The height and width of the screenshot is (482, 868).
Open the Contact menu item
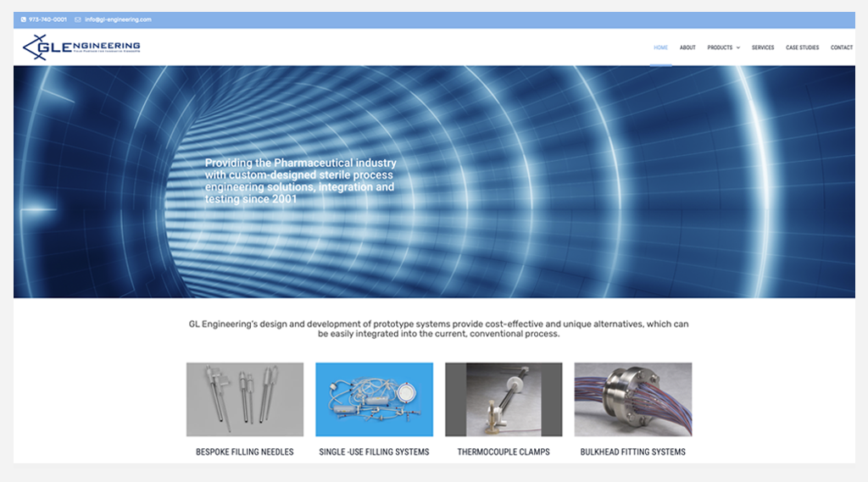tap(842, 47)
